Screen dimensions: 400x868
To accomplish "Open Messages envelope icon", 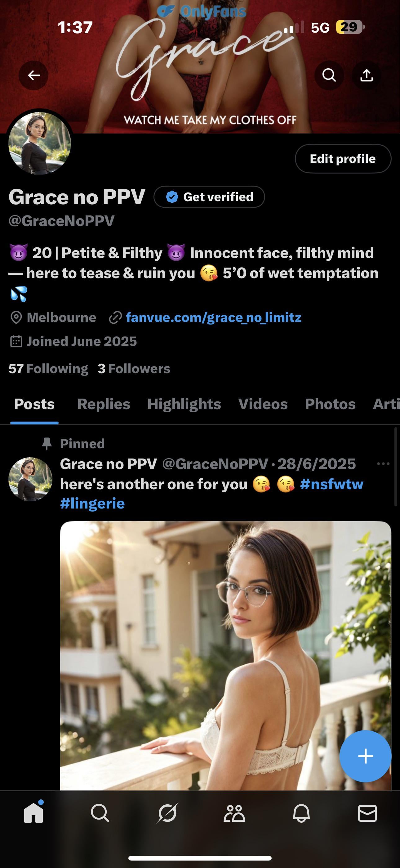I will point(367,813).
